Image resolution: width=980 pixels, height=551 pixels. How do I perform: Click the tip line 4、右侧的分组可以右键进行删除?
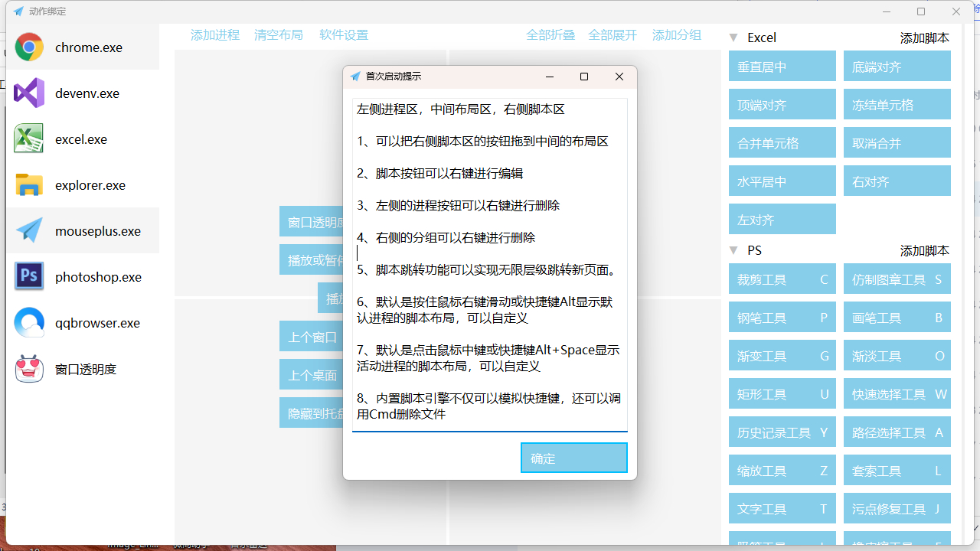(x=446, y=238)
